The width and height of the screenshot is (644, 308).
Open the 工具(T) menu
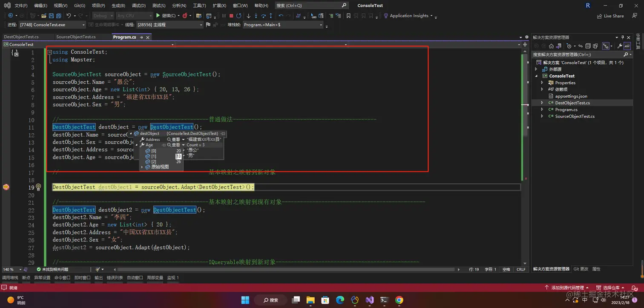click(x=199, y=6)
